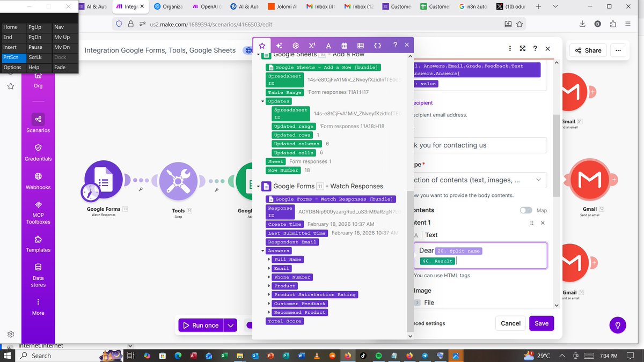The height and width of the screenshot is (362, 644).
Task: Insert the Updated range variable
Action: [294, 127]
